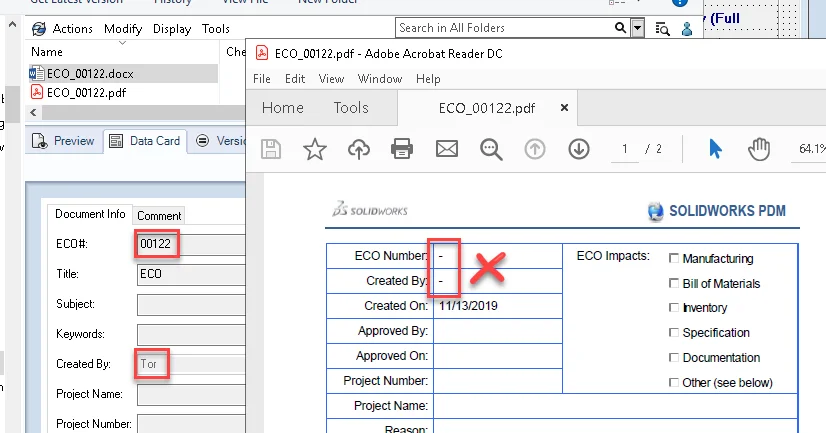Open the Actions menu
Image resolution: width=826 pixels, height=433 pixels.
(x=72, y=29)
